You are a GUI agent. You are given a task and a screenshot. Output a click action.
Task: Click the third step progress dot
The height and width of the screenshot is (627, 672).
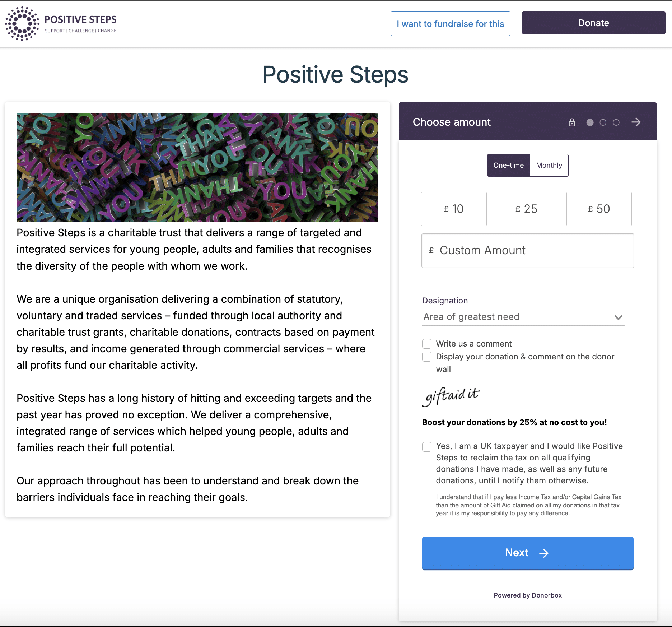pyautogui.click(x=616, y=122)
